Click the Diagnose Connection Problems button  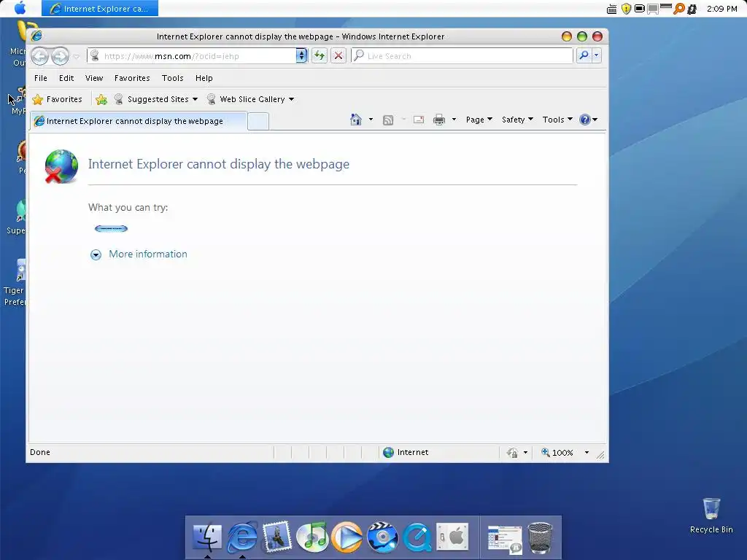(x=111, y=228)
